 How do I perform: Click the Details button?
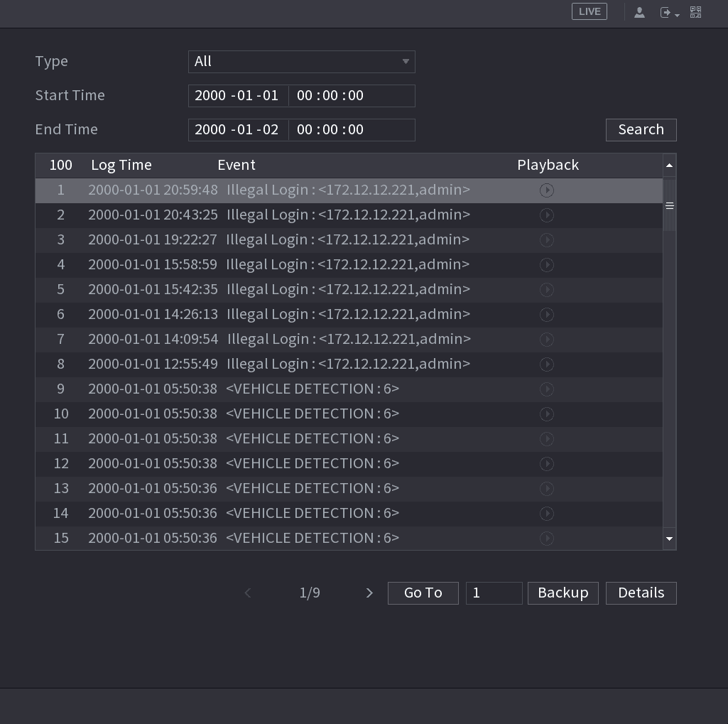pos(641,593)
